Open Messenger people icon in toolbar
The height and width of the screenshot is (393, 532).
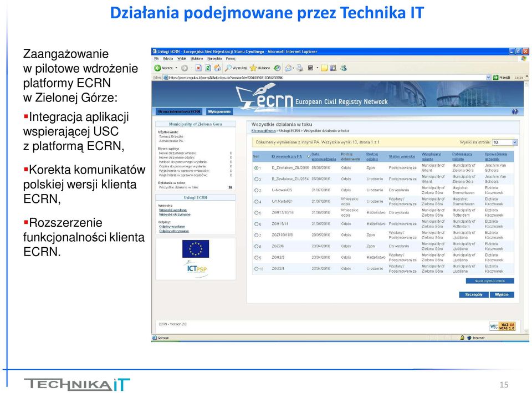pyautogui.click(x=344, y=68)
